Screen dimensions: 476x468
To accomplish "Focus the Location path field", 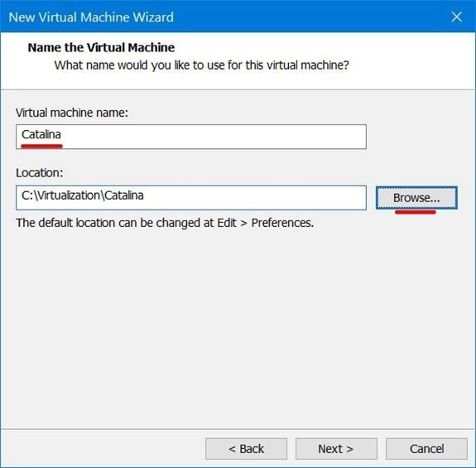I will [x=191, y=198].
